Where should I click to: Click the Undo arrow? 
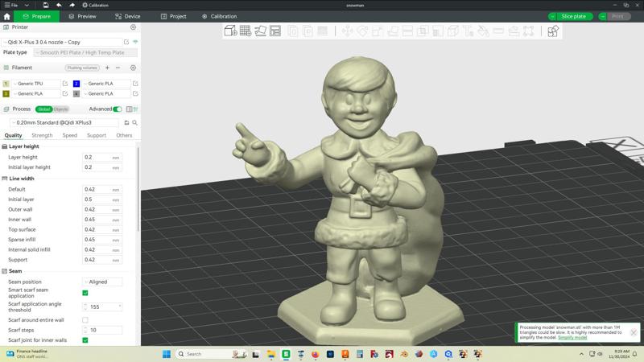[59, 5]
